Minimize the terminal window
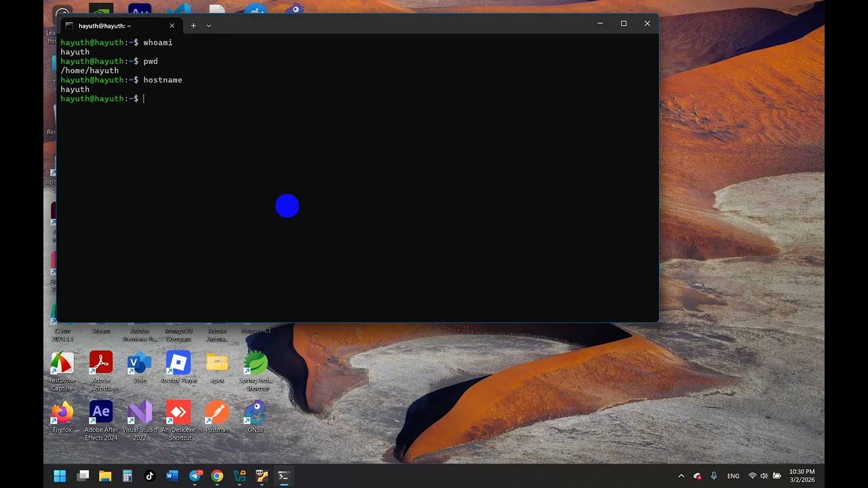This screenshot has height=488, width=868. tap(600, 24)
